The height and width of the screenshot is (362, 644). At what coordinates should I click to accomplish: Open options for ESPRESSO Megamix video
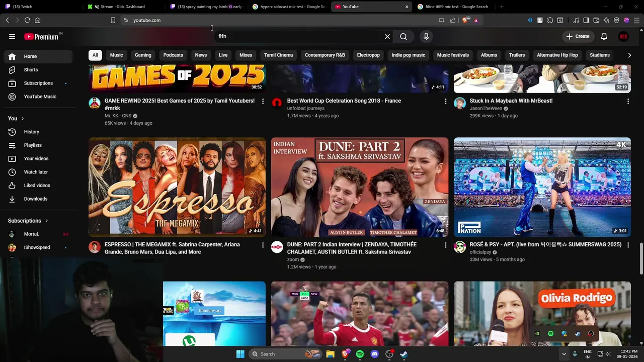pos(263,245)
